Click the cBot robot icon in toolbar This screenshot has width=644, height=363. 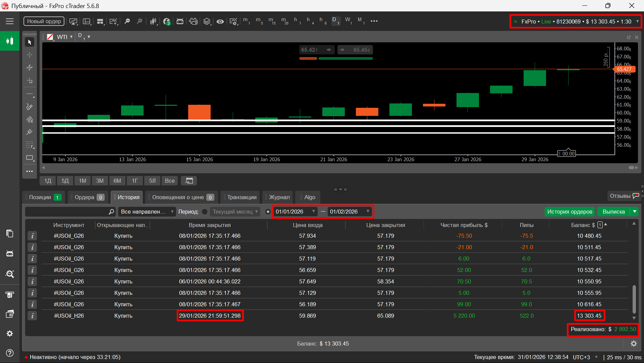[x=180, y=21]
